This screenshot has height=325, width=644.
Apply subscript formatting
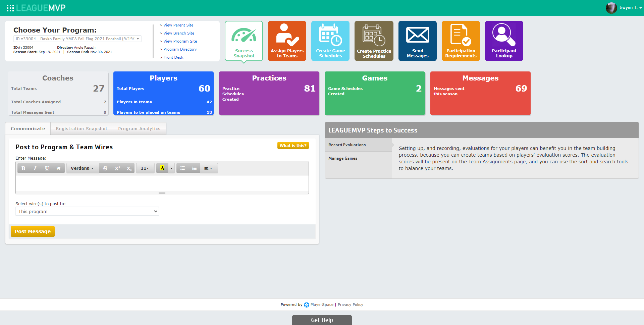(128, 168)
